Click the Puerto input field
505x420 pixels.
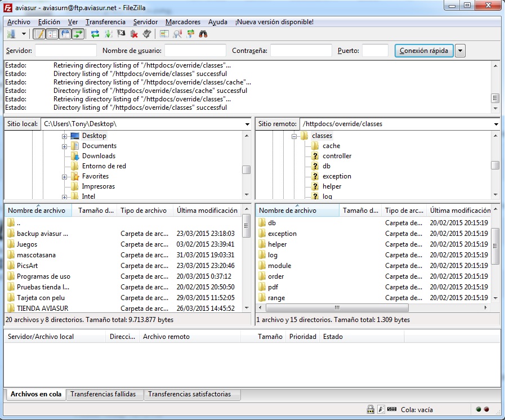tap(375, 51)
